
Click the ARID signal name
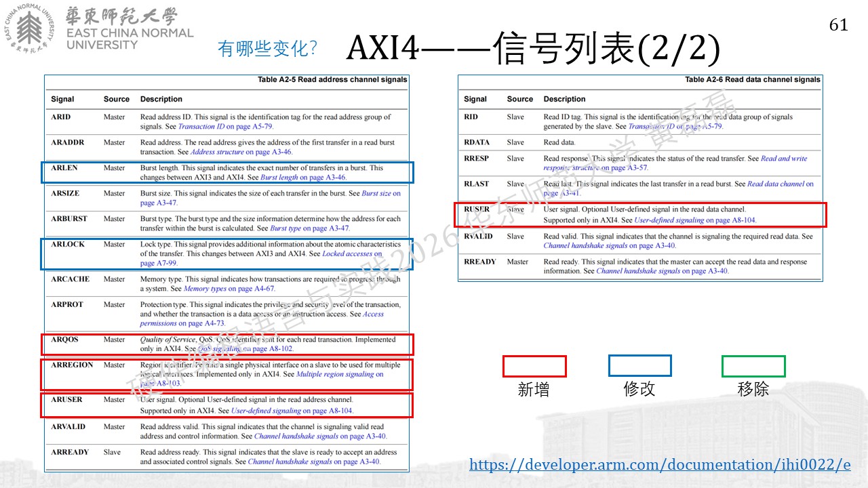tap(61, 117)
